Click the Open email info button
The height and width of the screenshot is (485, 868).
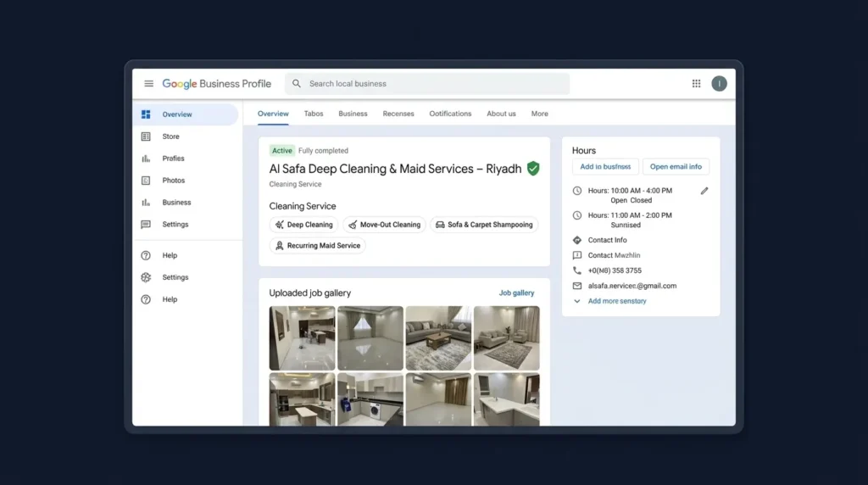tap(676, 167)
